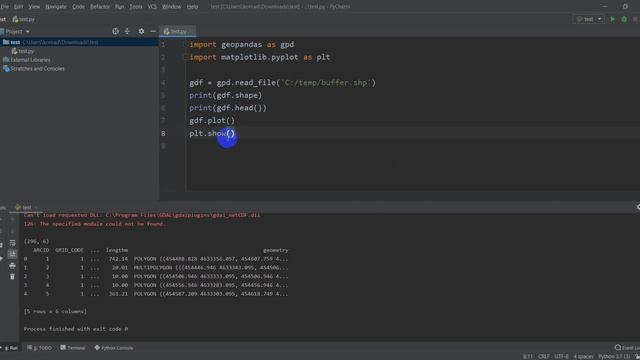Click the '[5 rows x 6 columns]' console text
This screenshot has width=640, height=360.
(55, 311)
